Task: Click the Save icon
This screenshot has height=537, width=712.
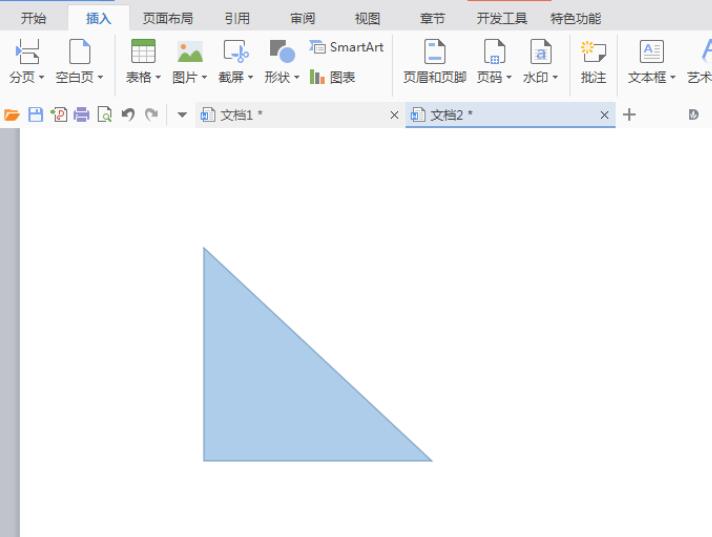Action: point(35,115)
